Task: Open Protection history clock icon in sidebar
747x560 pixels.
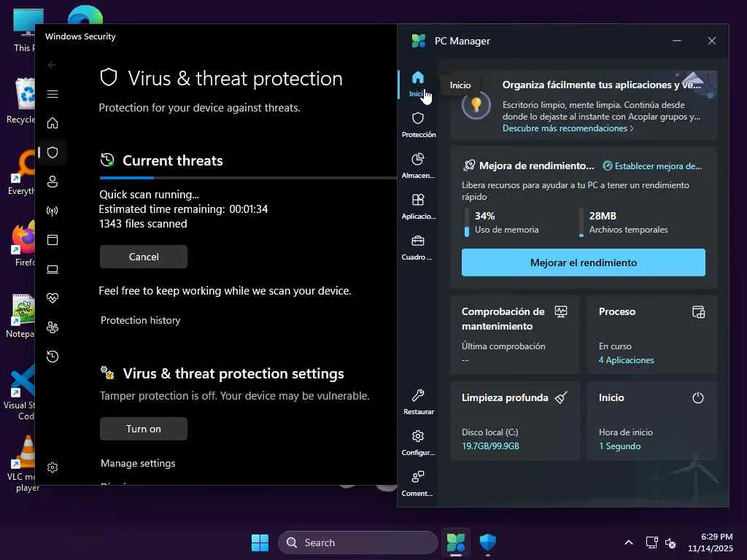Action: [x=53, y=356]
